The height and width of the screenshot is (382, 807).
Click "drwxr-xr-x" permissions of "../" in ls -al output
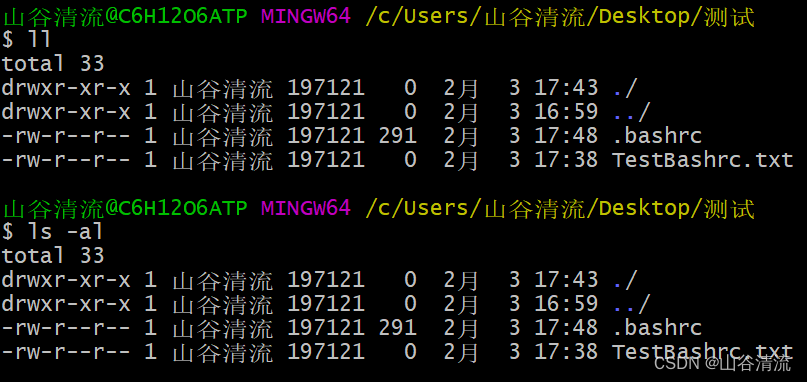tap(66, 304)
